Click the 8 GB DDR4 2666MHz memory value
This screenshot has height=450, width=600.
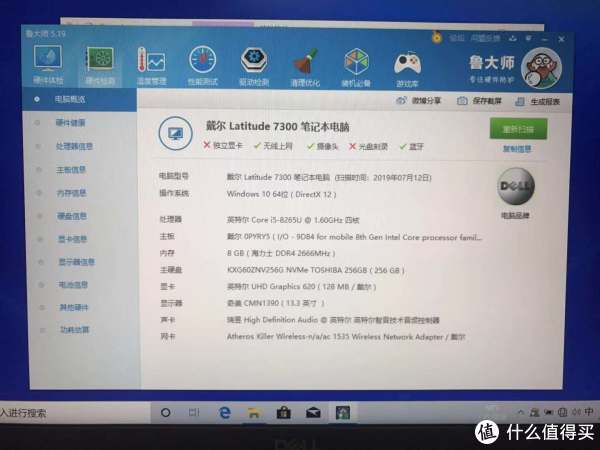tap(281, 253)
